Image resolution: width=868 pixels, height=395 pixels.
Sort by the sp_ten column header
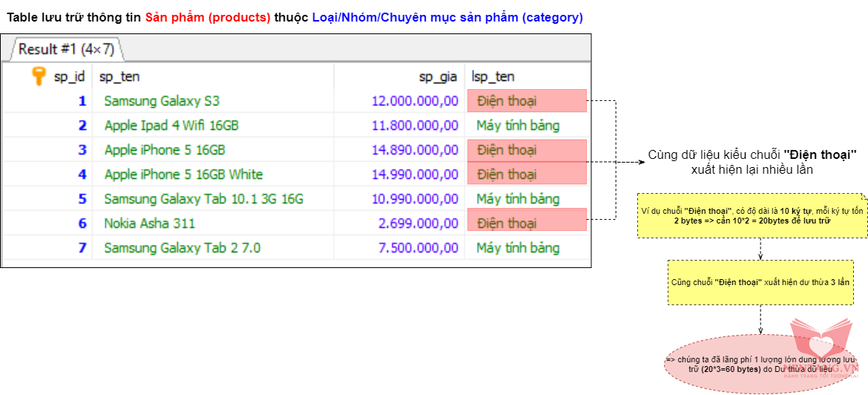119,76
